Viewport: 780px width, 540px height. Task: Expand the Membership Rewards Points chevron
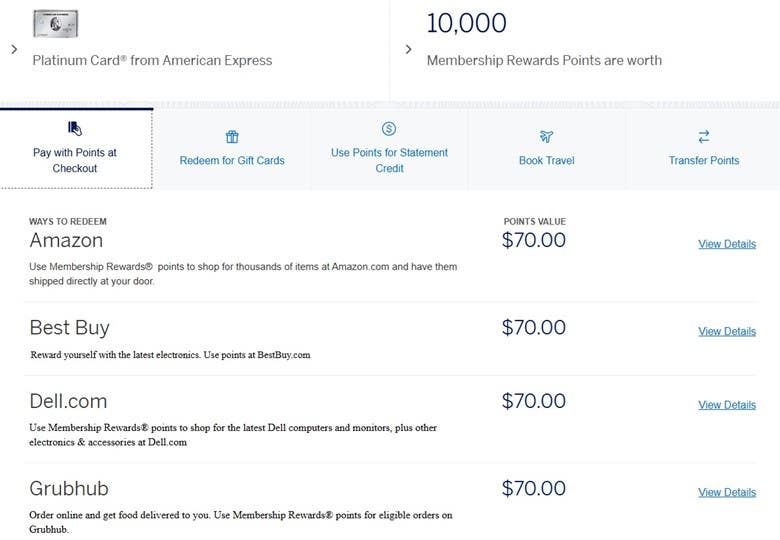click(x=407, y=48)
